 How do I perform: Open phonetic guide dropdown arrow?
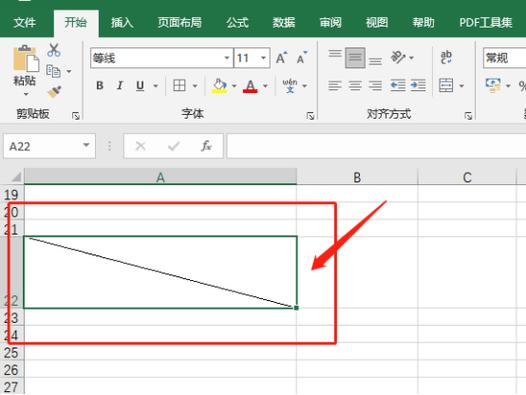click(305, 86)
